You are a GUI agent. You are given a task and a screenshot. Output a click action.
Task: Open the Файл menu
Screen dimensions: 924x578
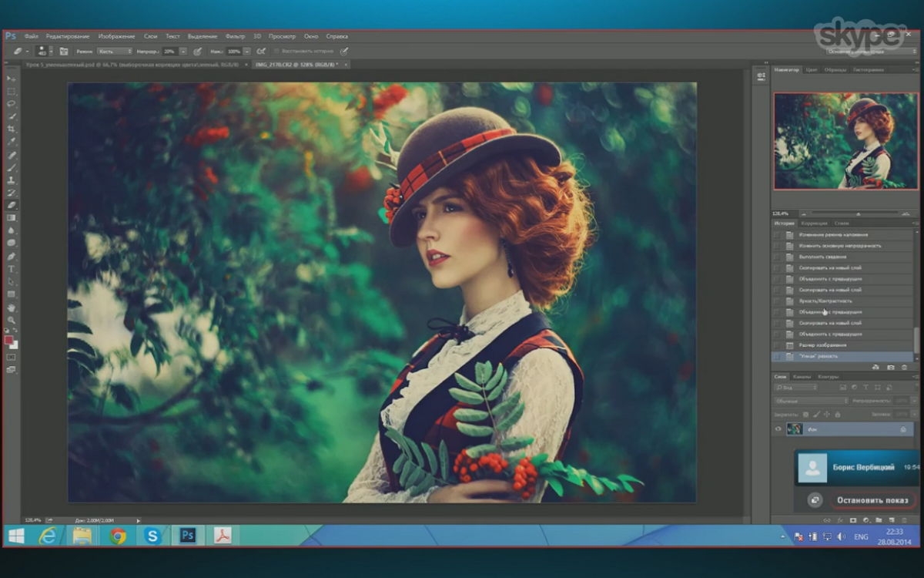[31, 36]
